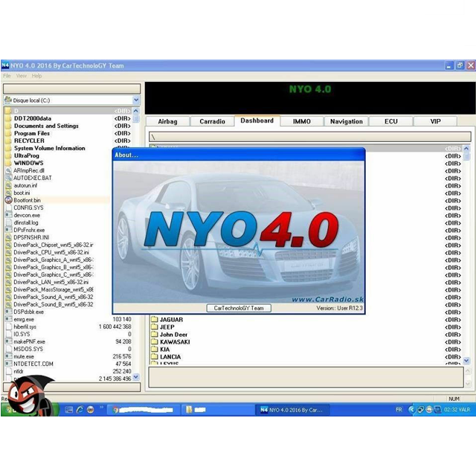Open the KAWASAKI folder icon

pos(155,342)
